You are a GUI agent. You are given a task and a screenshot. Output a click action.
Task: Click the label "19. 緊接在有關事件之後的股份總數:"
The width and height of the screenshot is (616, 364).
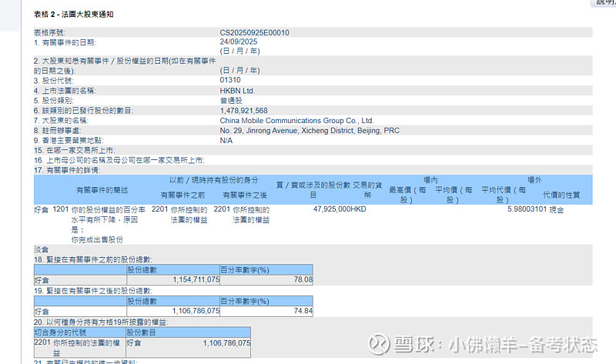click(93, 291)
